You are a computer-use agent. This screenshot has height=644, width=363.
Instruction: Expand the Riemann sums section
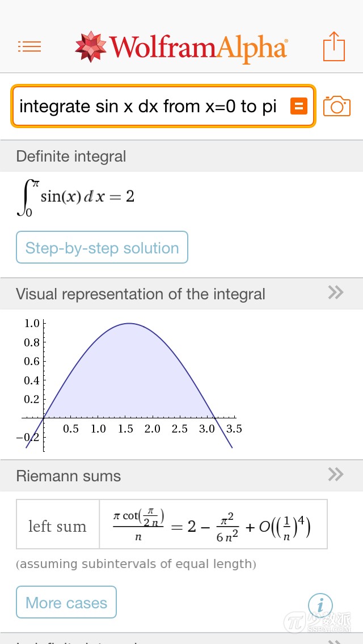[x=336, y=474]
